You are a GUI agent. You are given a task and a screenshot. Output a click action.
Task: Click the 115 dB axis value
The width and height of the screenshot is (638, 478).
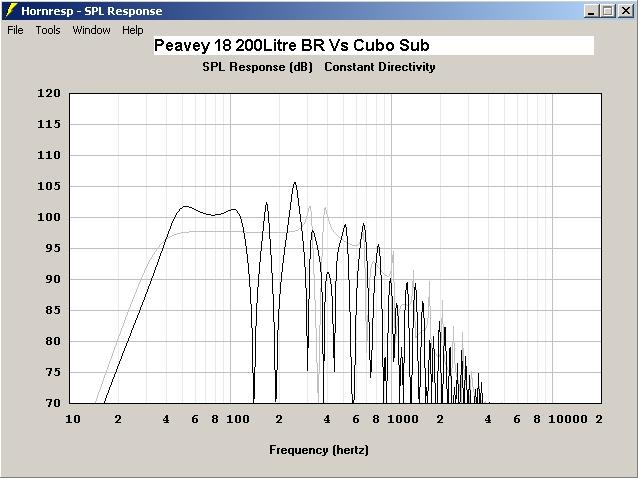[x=49, y=124]
